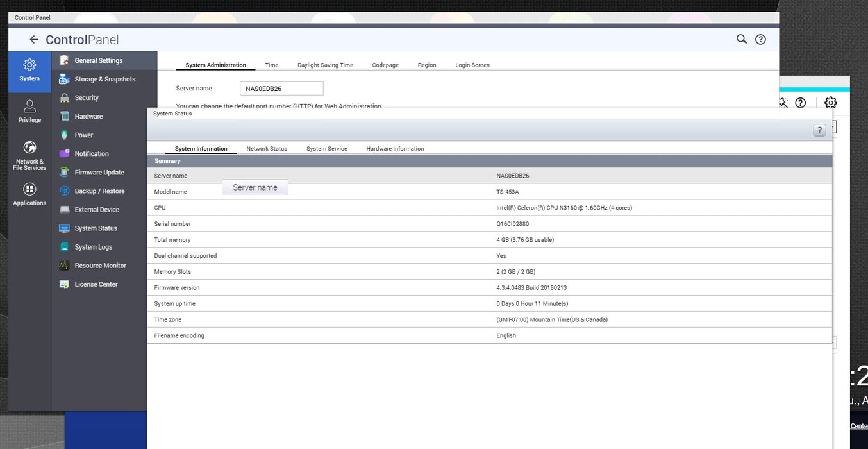868x449 pixels.
Task: Open License Center menu label
Action: (x=96, y=284)
